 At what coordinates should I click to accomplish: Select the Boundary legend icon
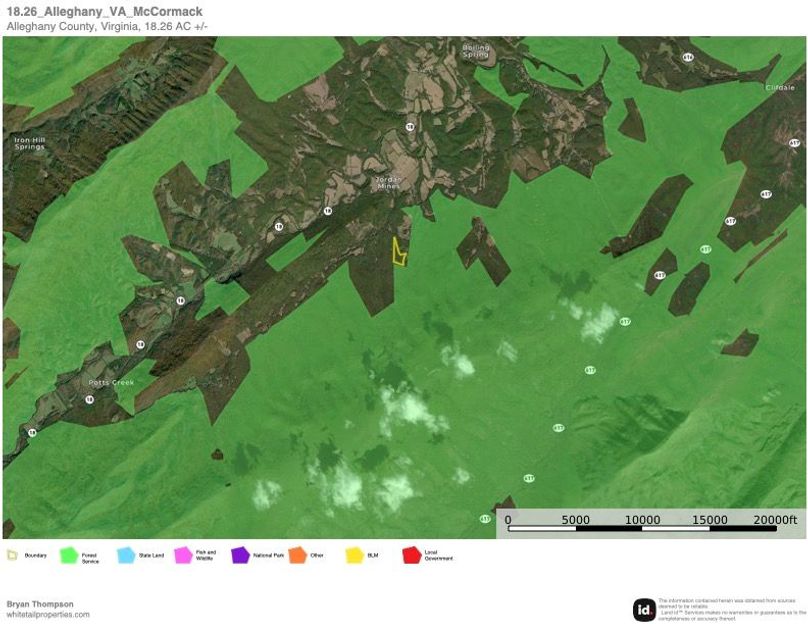coord(15,554)
